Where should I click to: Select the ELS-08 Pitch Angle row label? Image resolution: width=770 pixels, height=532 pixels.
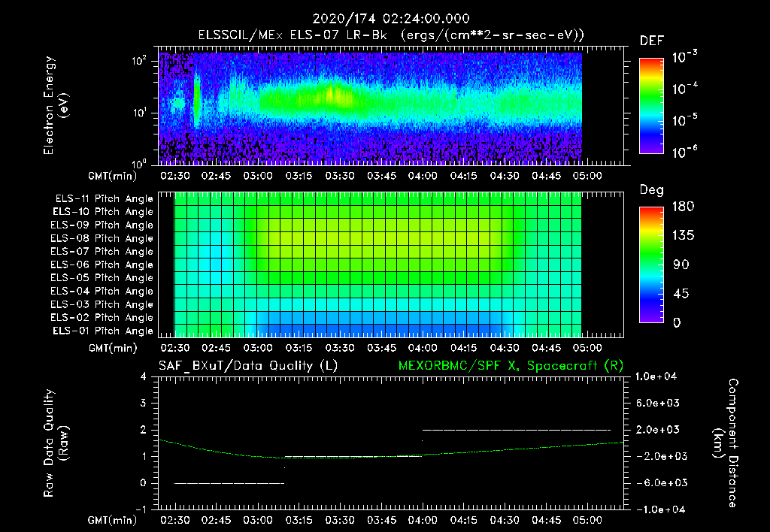coord(102,238)
